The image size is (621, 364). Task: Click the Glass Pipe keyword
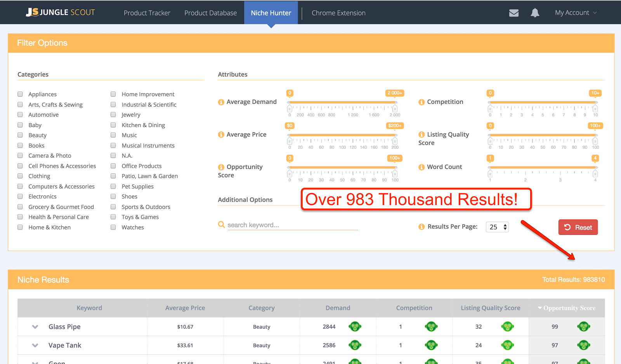pos(64,327)
